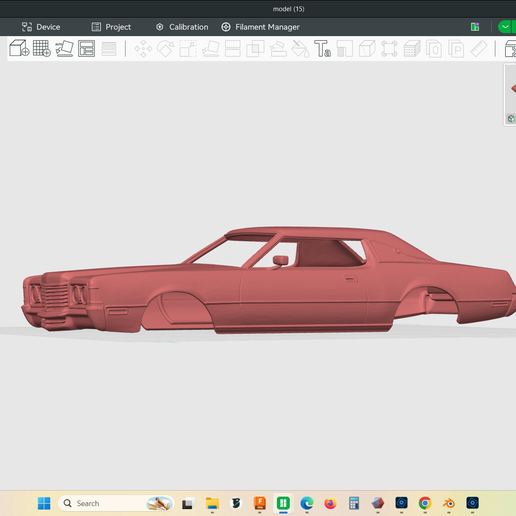This screenshot has height=516, width=516.
Task: Select the Lay on face tool
Action: (x=211, y=49)
